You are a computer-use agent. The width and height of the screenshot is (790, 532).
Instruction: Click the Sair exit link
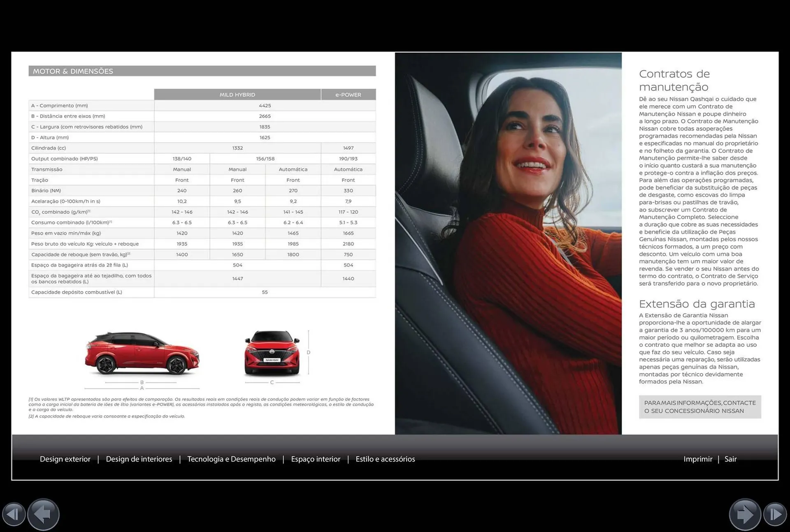pos(730,459)
